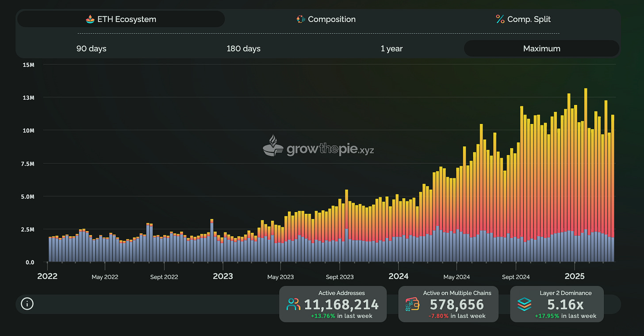
Task: Click the +13.76% in last week text
Action: point(341,316)
